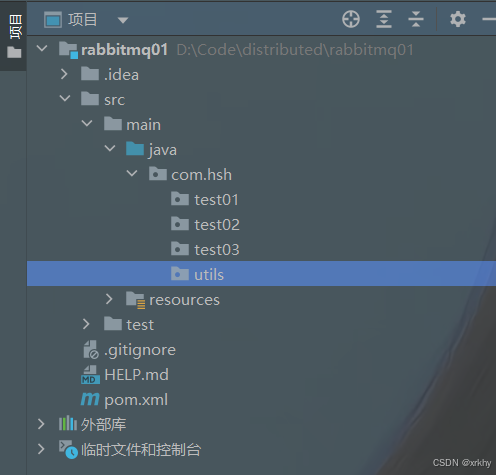The width and height of the screenshot is (496, 475).
Task: Collapse the java folder chevron
Action: [x=110, y=148]
